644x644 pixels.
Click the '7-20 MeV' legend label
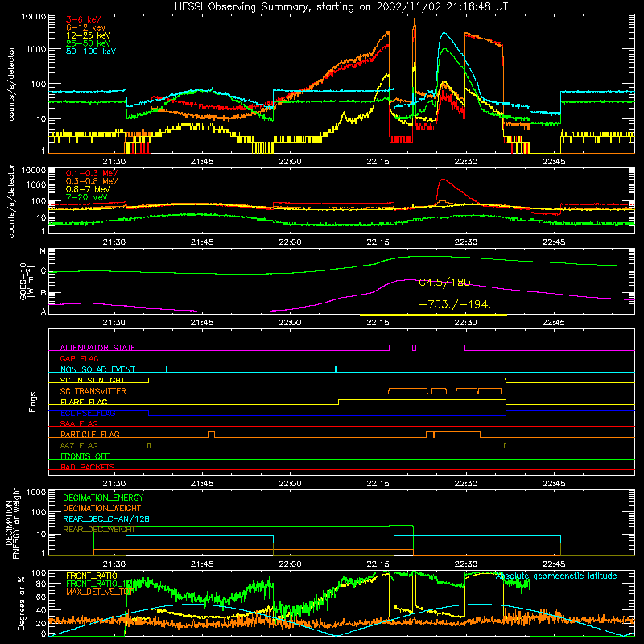coord(87,197)
